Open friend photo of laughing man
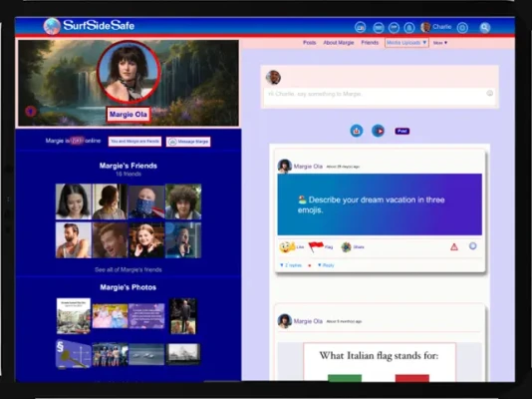Screen dimensions: 532x399 110,240
